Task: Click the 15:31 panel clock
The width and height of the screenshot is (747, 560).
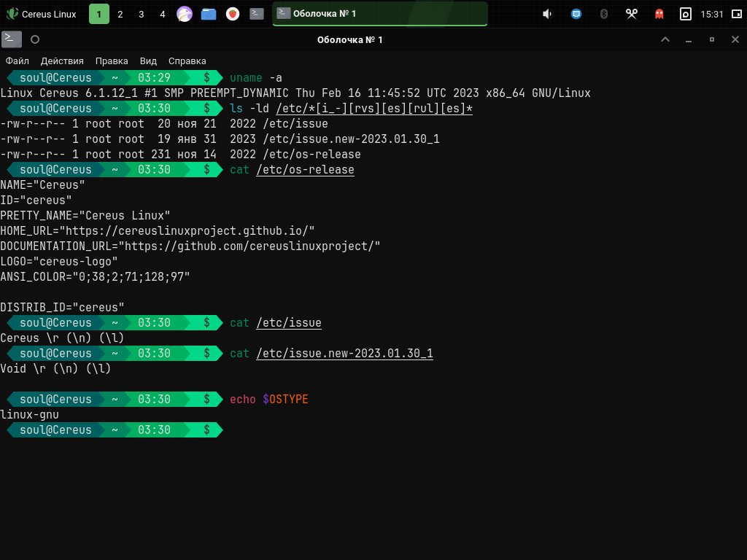Action: click(712, 15)
